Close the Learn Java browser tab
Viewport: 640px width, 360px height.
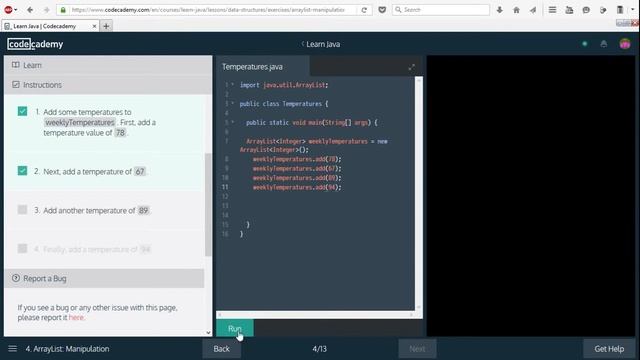pyautogui.click(x=94, y=26)
